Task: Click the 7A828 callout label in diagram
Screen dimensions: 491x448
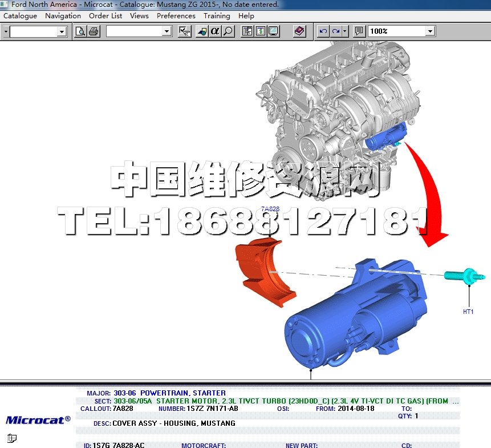Action: (270, 209)
